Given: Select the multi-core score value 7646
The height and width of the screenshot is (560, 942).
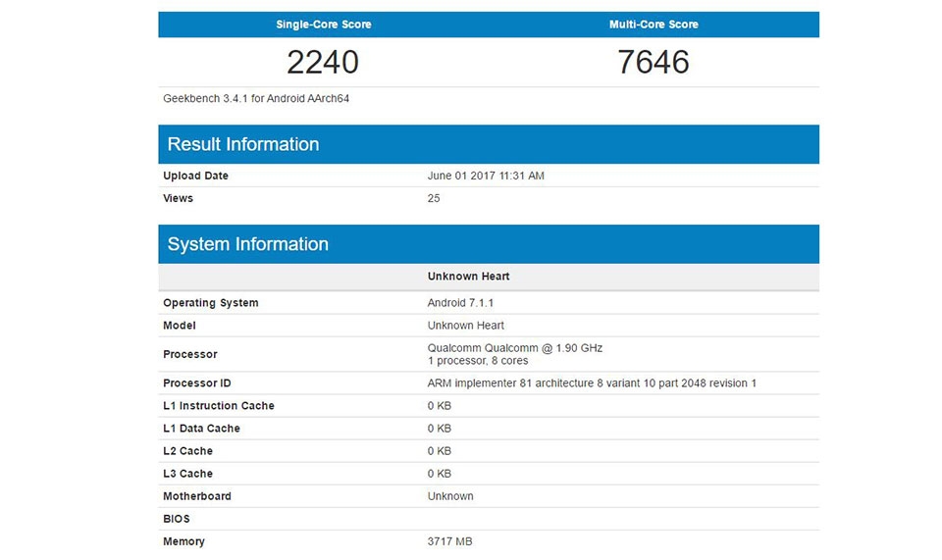Looking at the screenshot, I should coord(654,62).
